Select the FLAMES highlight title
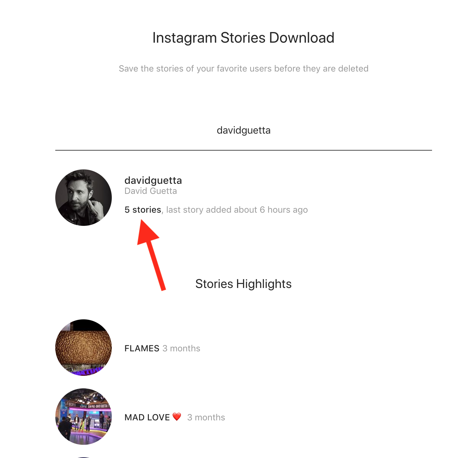The width and height of the screenshot is (476, 458). tap(142, 349)
